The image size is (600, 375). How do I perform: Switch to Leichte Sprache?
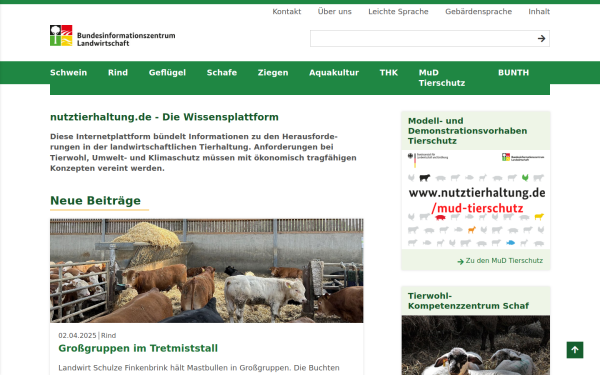pos(398,11)
